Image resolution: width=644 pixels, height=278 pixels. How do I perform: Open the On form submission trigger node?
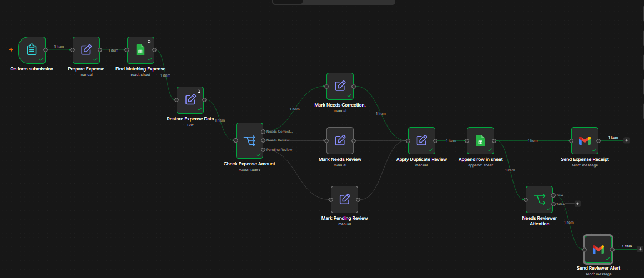32,50
